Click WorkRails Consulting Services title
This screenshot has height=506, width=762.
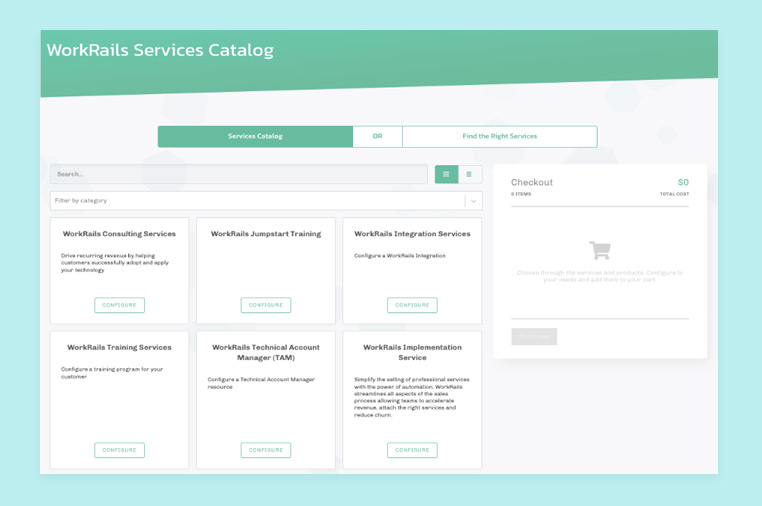(x=119, y=234)
